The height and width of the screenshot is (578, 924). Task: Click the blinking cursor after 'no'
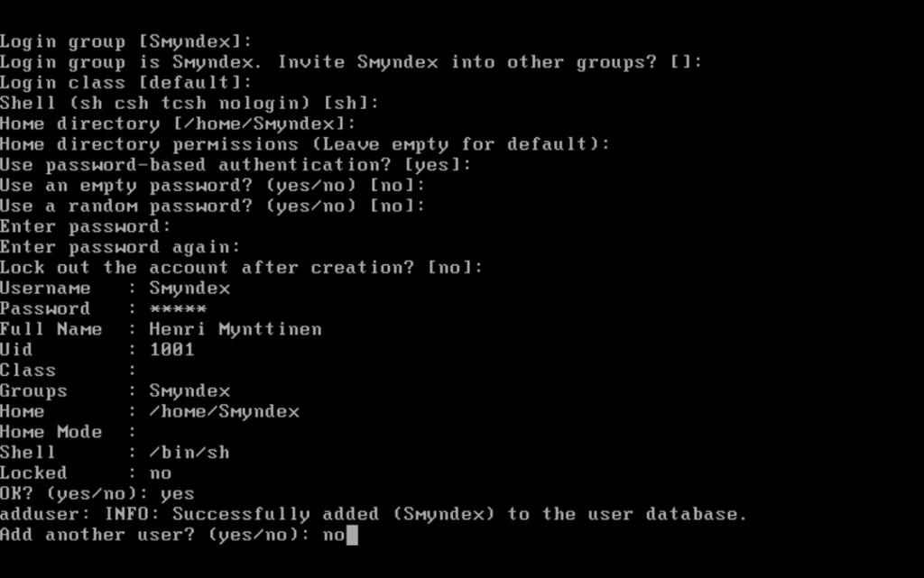(x=352, y=535)
